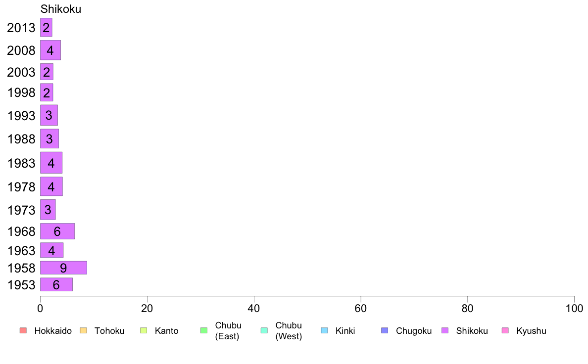Screen dimensions: 588x364
Task: Click the 1983 year axis label
Action: pos(21,163)
